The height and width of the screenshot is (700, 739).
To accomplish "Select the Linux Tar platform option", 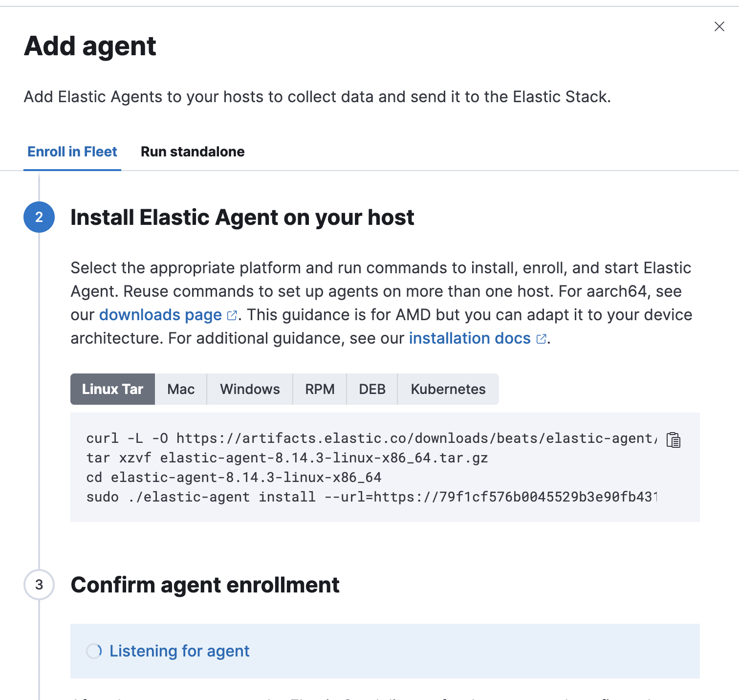I will coord(112,389).
